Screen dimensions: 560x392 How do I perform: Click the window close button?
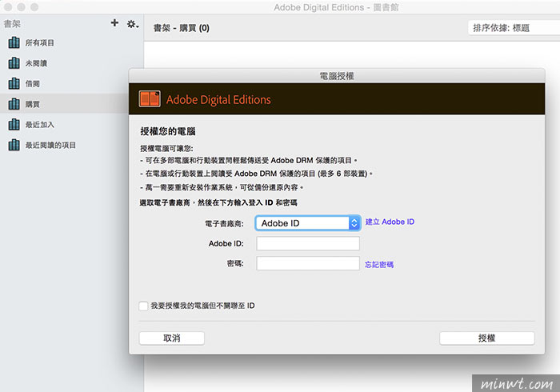pyautogui.click(x=8, y=7)
